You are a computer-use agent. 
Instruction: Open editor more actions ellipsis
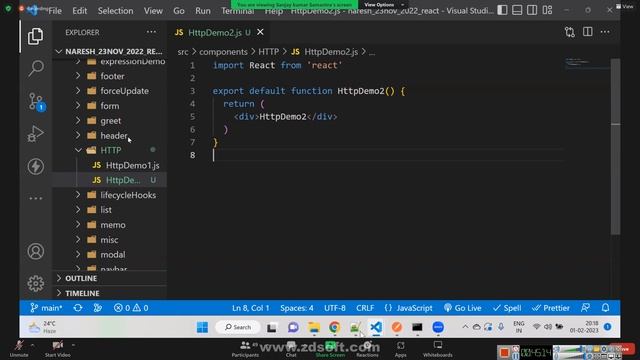[605, 32]
